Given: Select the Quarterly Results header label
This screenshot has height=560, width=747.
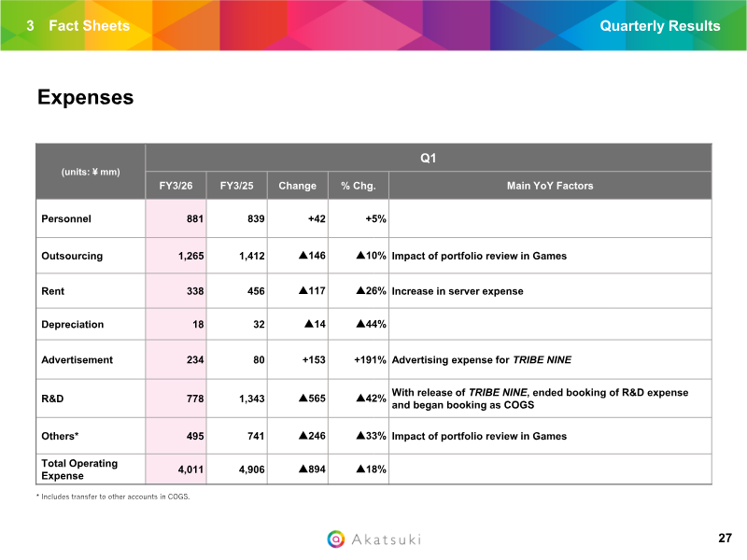Looking at the screenshot, I should (x=659, y=25).
